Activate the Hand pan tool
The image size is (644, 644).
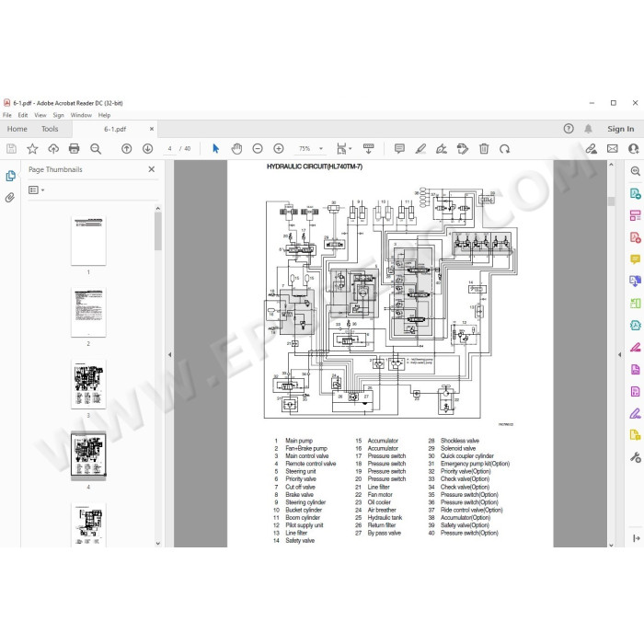click(236, 149)
